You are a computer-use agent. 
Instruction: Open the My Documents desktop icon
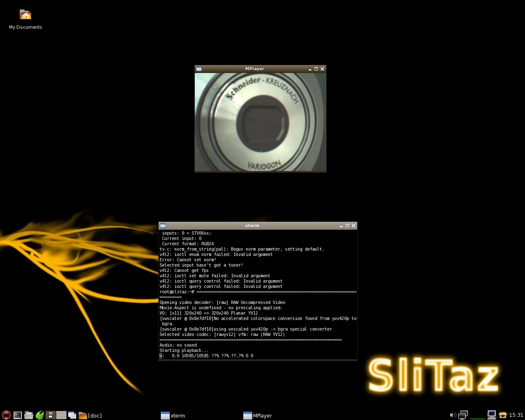click(25, 20)
